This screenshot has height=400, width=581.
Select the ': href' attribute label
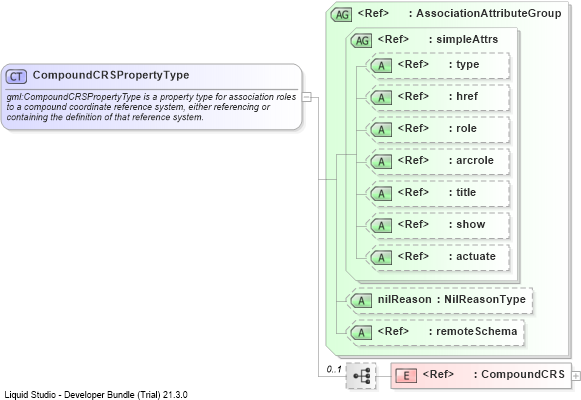[463, 96]
